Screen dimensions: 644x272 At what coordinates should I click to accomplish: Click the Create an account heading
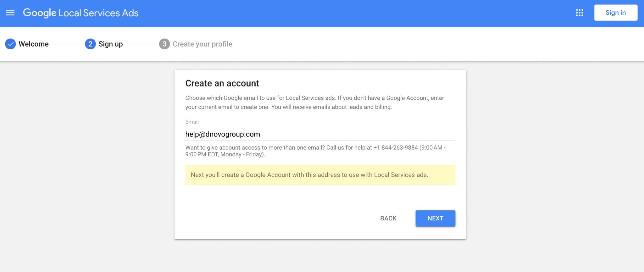coord(222,83)
